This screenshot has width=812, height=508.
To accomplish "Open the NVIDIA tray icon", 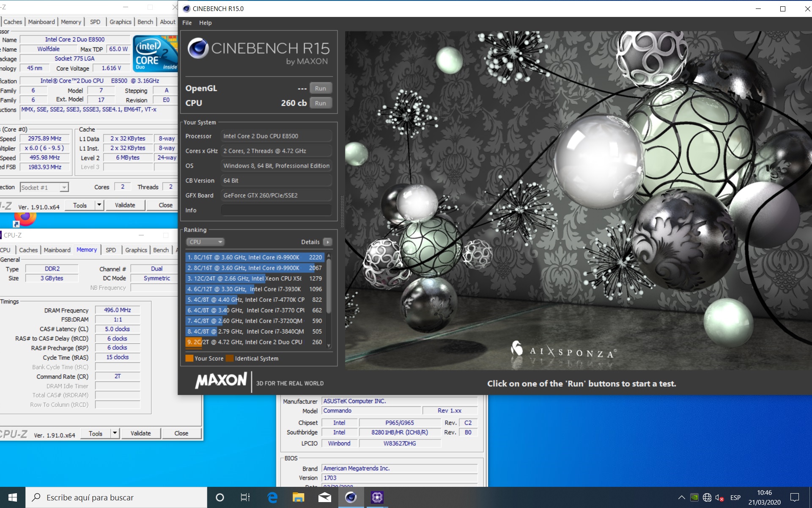I will tap(694, 497).
